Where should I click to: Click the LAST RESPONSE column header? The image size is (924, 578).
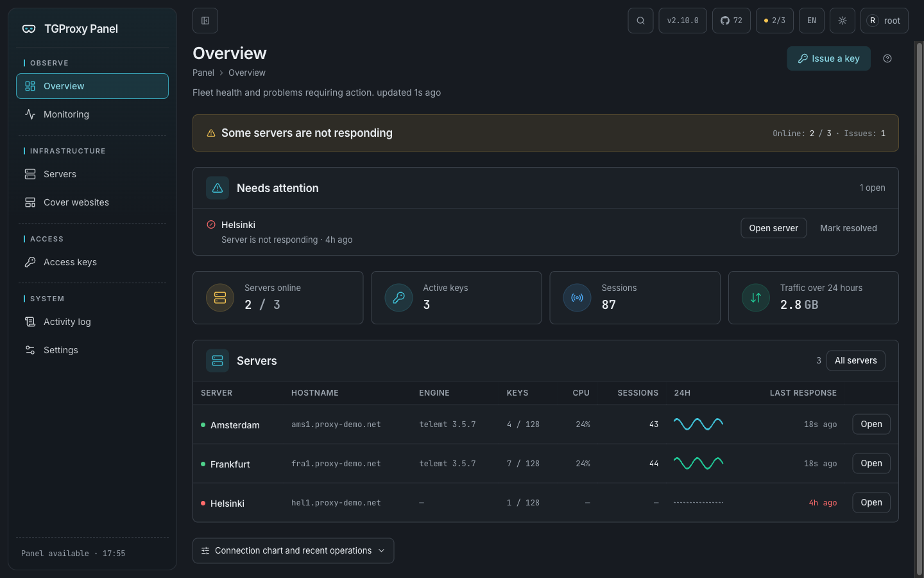click(803, 393)
